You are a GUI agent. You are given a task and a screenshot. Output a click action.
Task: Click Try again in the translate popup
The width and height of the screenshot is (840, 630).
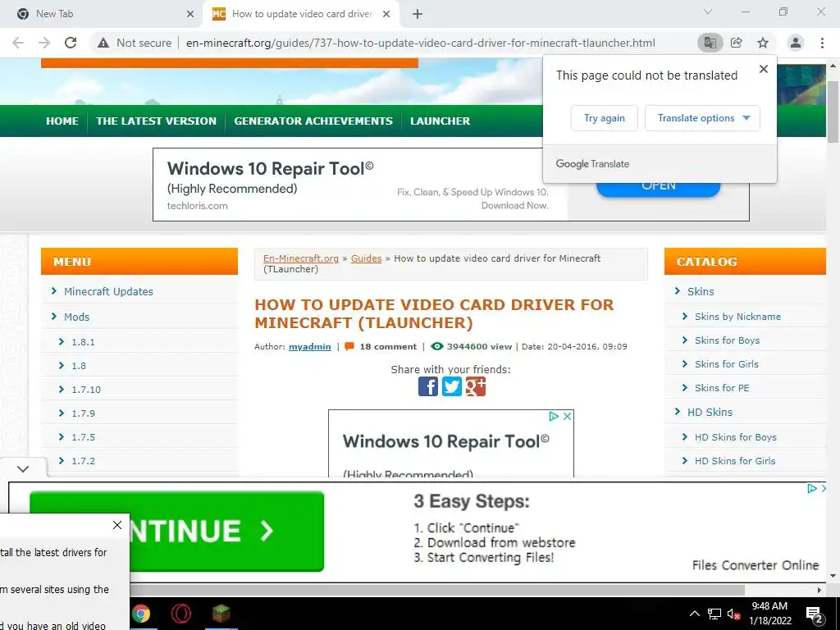click(x=605, y=118)
